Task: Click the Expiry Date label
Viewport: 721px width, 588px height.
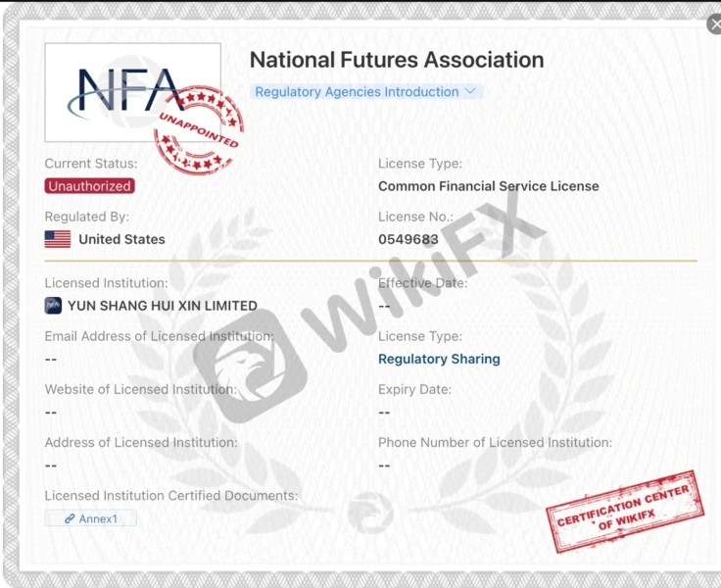Action: 414,389
